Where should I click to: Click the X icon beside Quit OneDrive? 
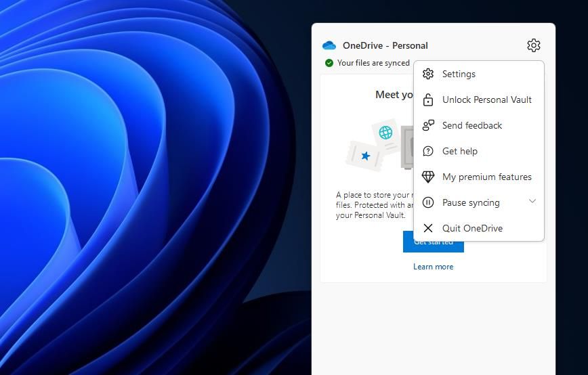click(x=428, y=228)
